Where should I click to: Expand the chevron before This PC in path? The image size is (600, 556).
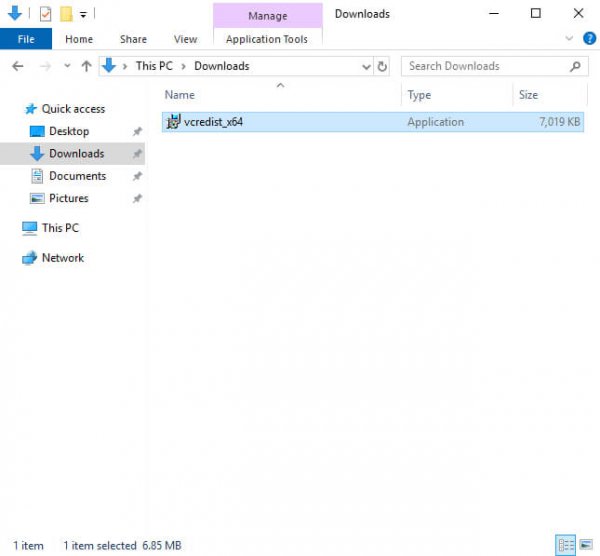[x=125, y=67]
